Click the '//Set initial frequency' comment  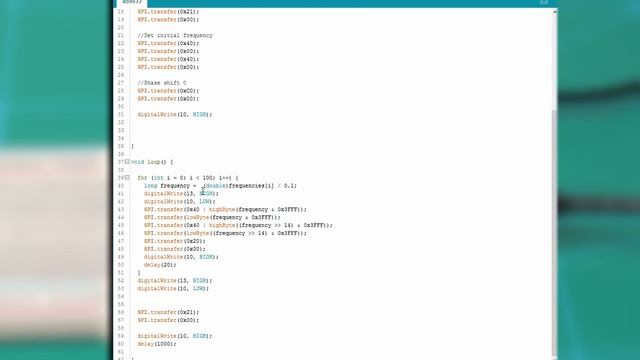pos(175,36)
